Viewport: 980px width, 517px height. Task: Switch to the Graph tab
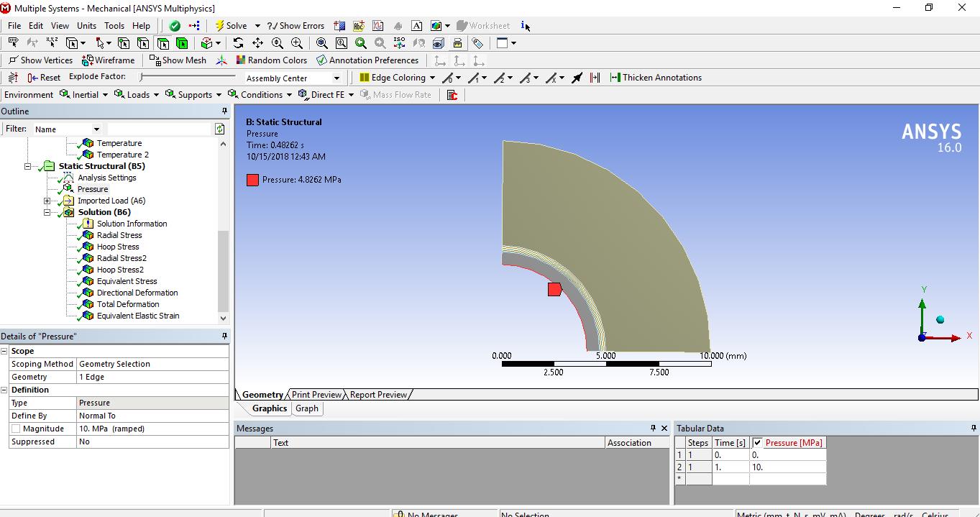click(307, 408)
